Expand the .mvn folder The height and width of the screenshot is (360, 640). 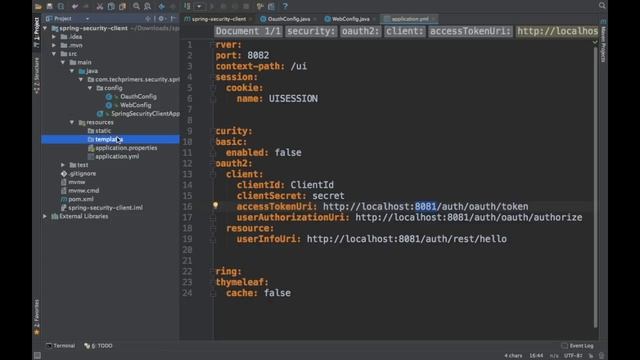[54, 45]
